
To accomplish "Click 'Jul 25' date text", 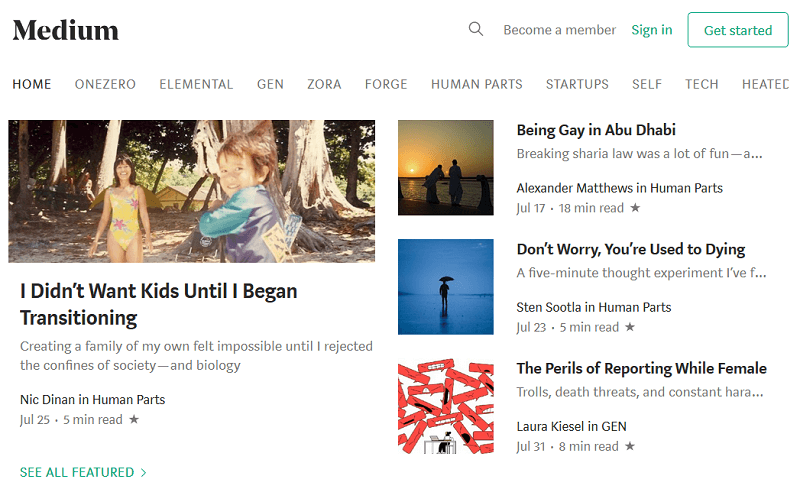I will click(x=35, y=420).
